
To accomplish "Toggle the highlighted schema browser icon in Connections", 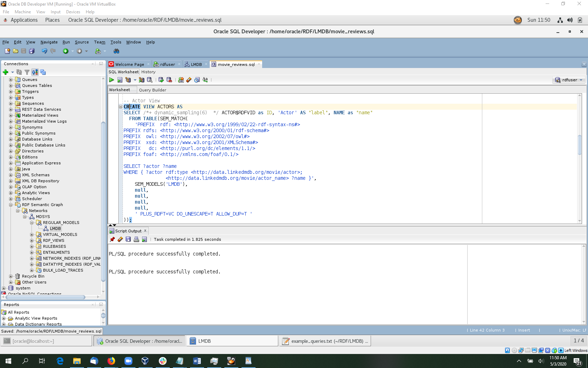I will point(35,72).
